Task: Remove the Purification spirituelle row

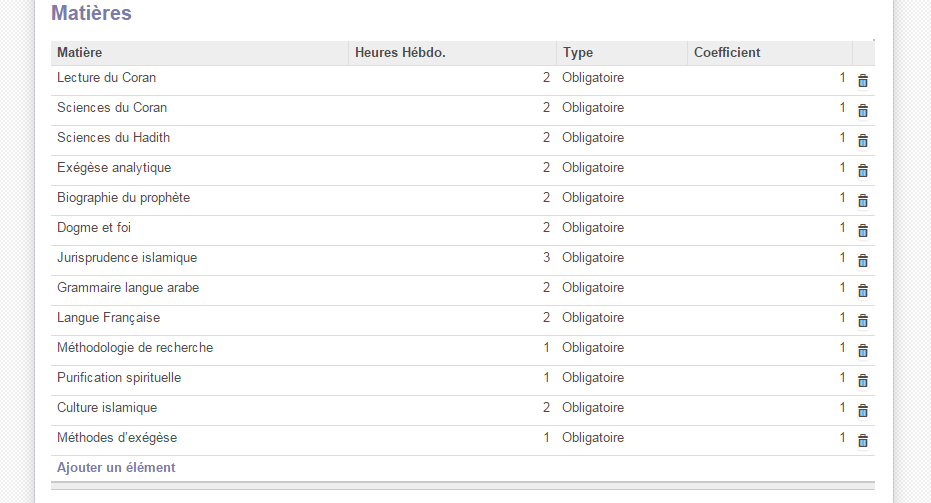Action: tap(863, 381)
